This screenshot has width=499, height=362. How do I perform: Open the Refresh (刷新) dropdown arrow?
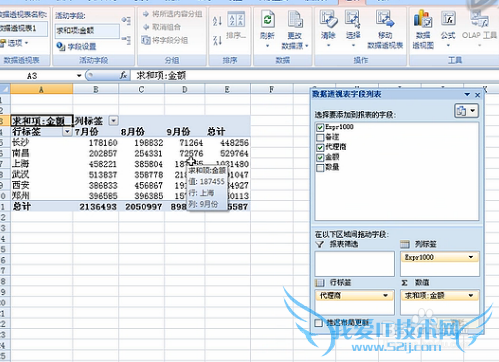click(x=268, y=46)
